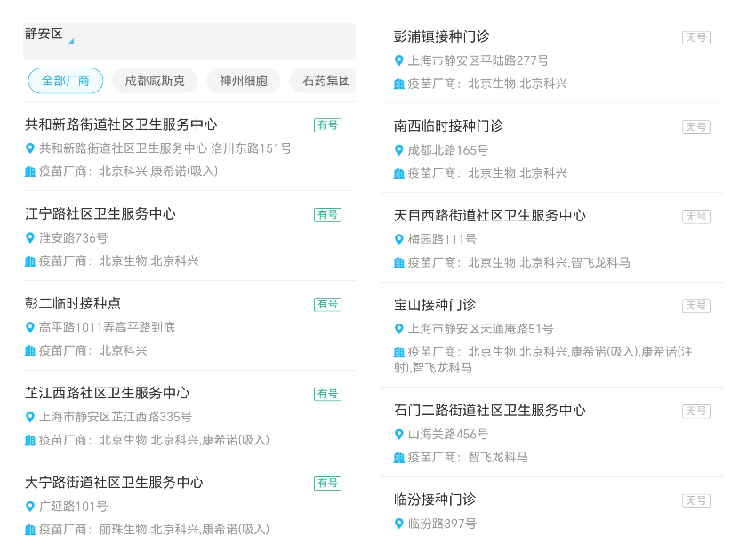Open the 宝山接种门诊 clinic entry
The width and height of the screenshot is (747, 560).
(435, 305)
